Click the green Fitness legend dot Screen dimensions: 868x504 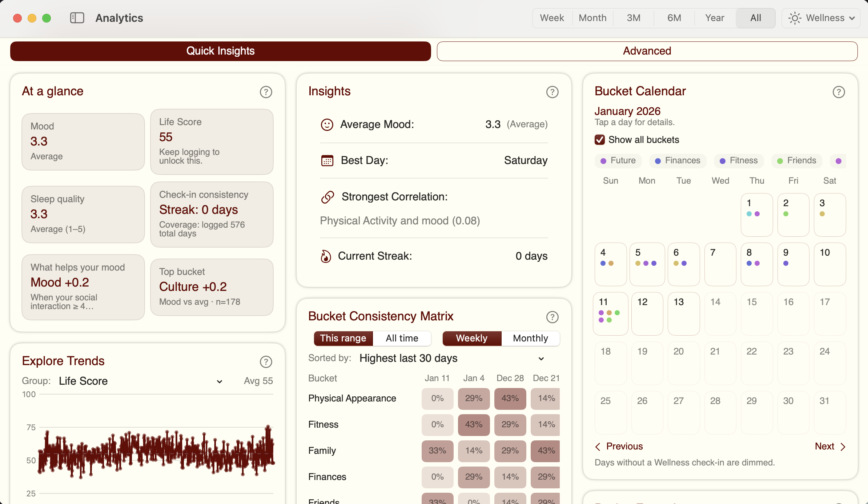(x=723, y=160)
